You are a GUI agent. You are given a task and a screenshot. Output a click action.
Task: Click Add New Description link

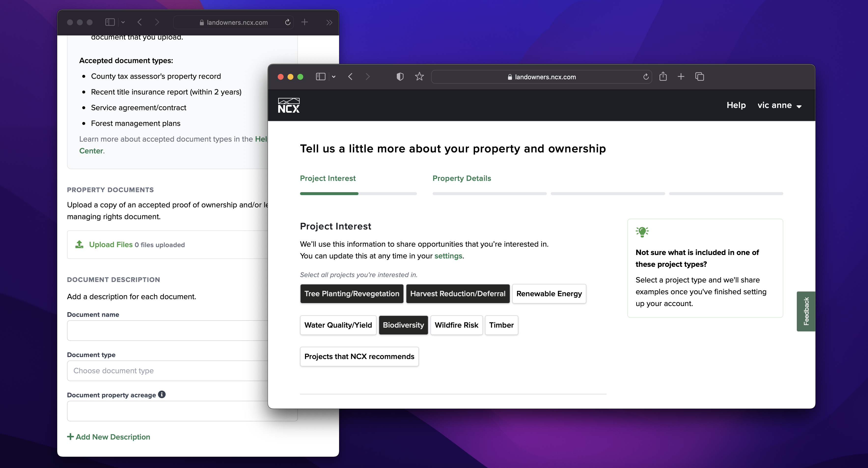[x=109, y=437]
